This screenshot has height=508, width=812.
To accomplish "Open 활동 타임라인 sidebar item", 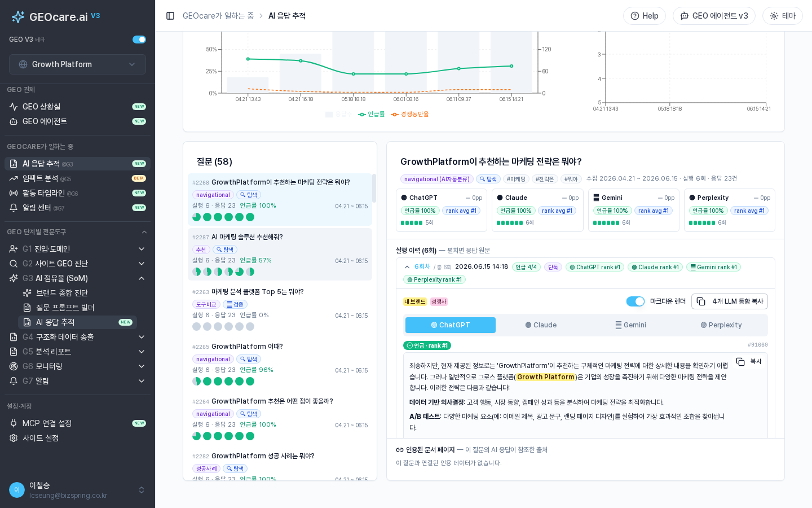I will tap(77, 193).
